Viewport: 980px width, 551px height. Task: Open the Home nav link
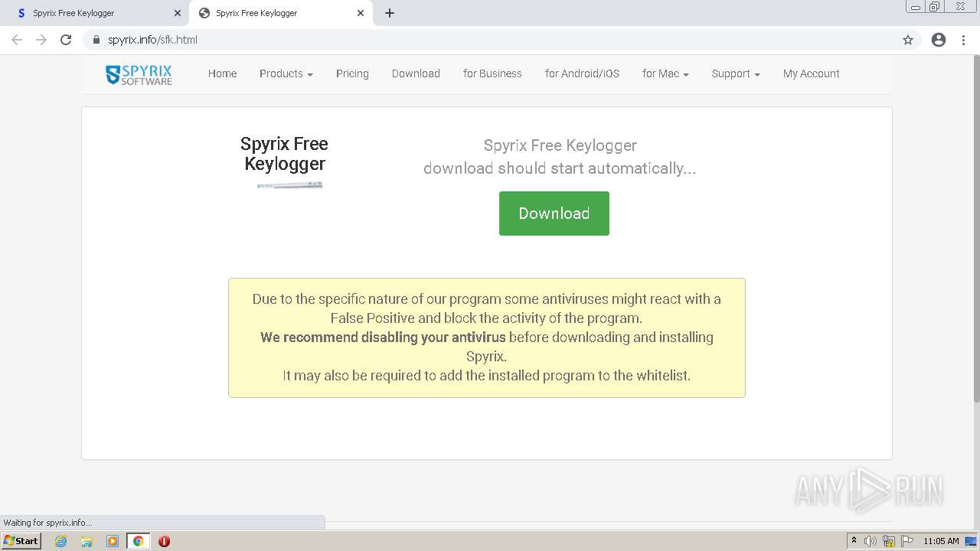click(222, 73)
